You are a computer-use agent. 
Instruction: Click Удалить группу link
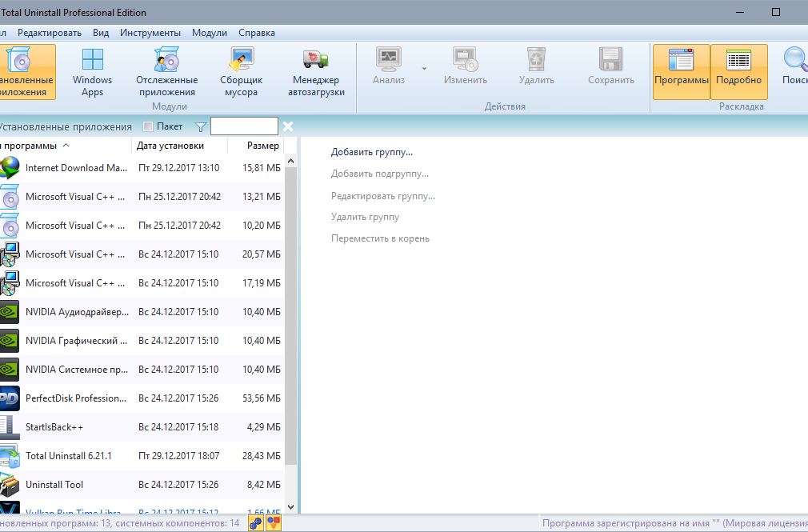coord(365,217)
